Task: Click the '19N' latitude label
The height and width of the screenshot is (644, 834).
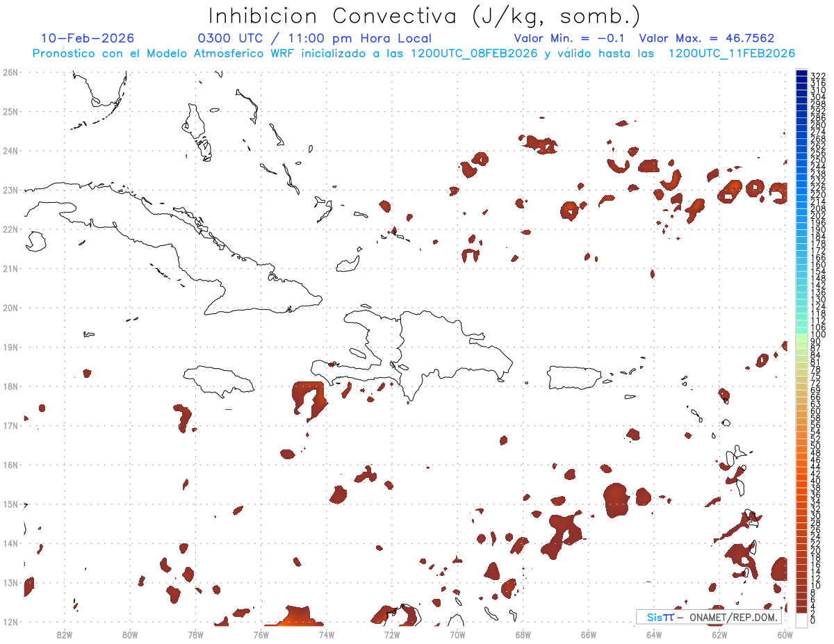Action: click(x=10, y=347)
